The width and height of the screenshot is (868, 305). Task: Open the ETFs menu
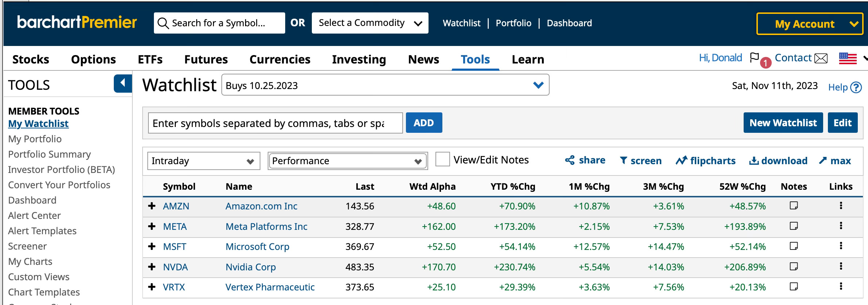pyautogui.click(x=150, y=59)
